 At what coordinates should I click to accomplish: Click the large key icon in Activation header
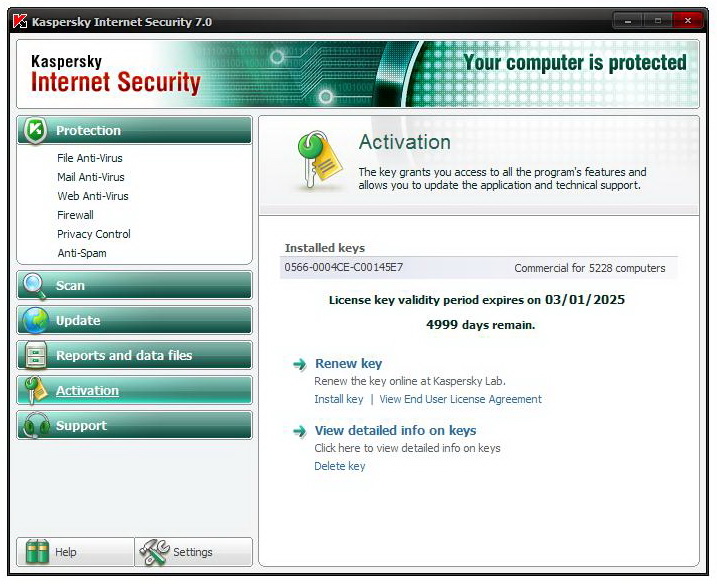click(319, 160)
